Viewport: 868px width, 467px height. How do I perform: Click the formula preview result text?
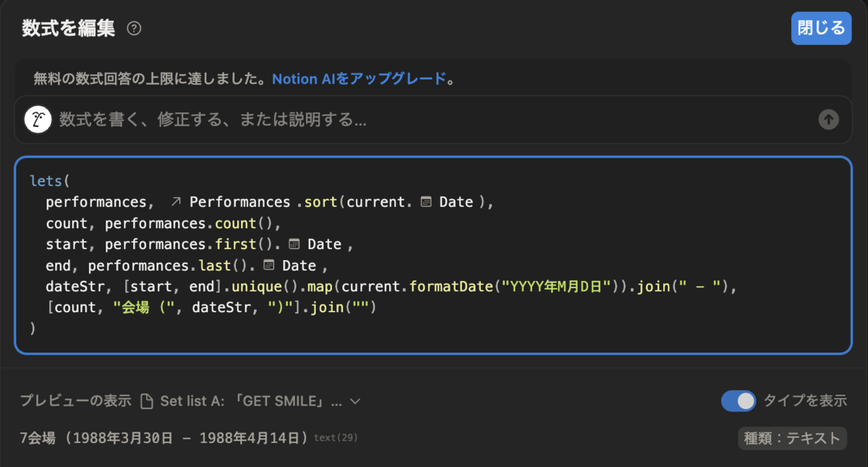tap(165, 438)
